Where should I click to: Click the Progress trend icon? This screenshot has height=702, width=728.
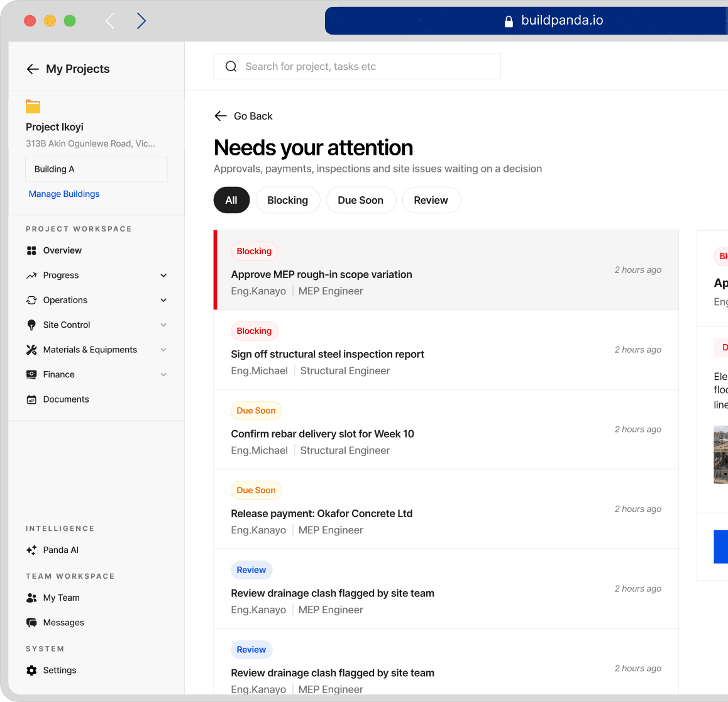click(31, 276)
